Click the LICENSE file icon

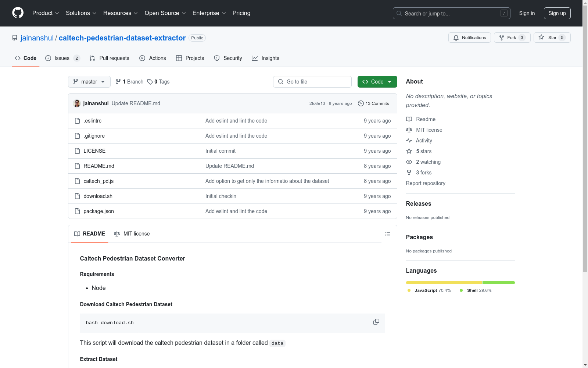click(x=77, y=151)
